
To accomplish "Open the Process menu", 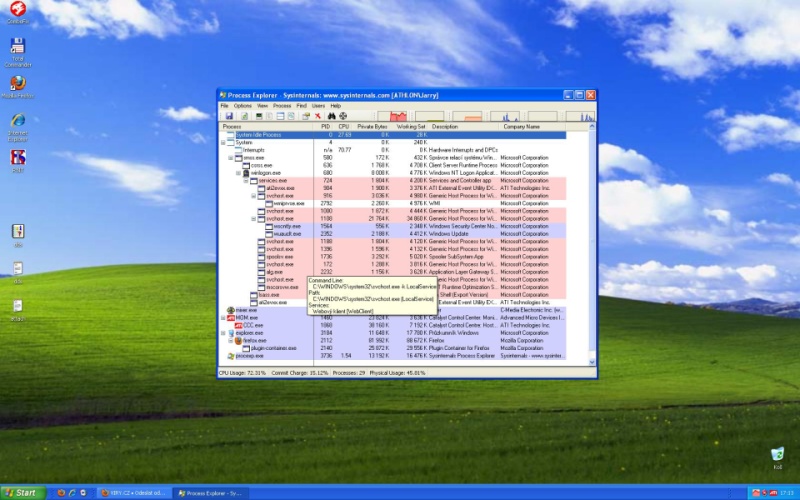I will 282,105.
